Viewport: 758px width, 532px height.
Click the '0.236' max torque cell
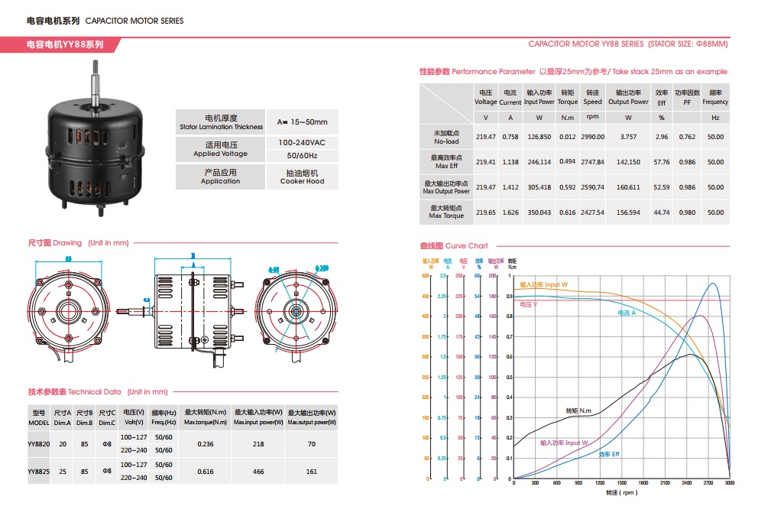tap(206, 444)
